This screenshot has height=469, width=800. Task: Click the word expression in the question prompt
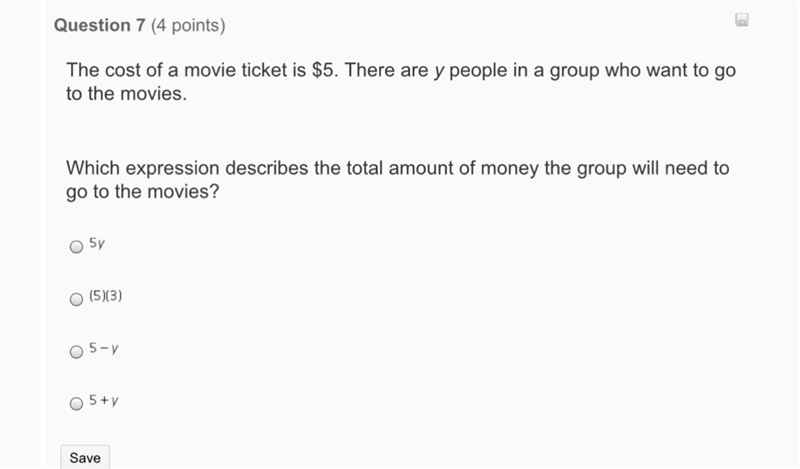click(172, 168)
